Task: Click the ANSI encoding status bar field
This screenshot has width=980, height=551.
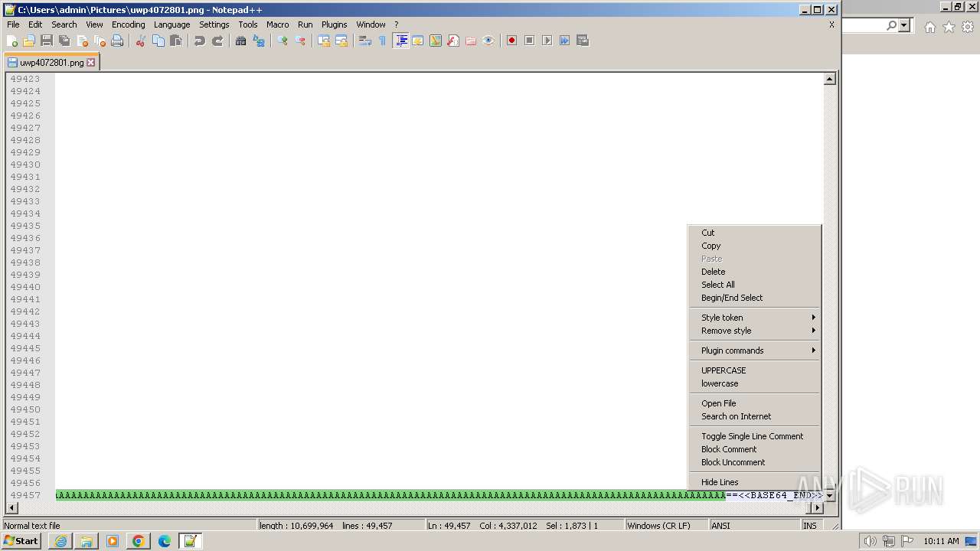Action: point(754,526)
